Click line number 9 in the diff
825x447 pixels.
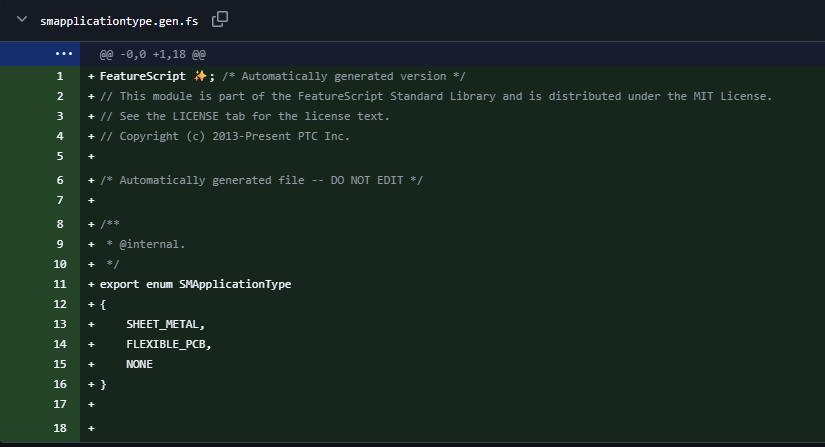pos(60,244)
